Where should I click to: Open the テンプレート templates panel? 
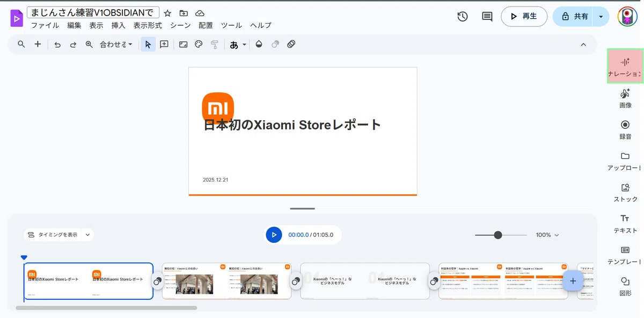[x=625, y=255]
